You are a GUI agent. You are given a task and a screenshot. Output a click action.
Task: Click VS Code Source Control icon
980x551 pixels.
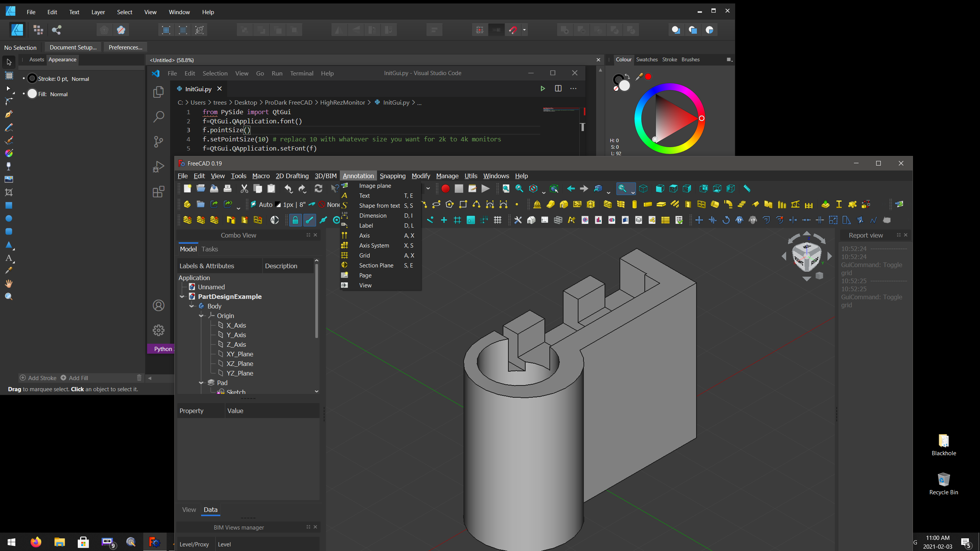pyautogui.click(x=158, y=141)
